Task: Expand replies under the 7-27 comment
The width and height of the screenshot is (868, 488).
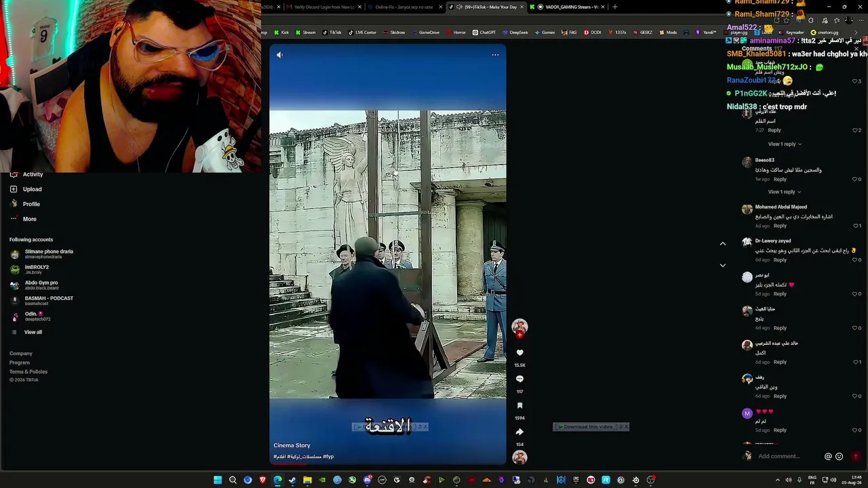Action: coord(785,144)
